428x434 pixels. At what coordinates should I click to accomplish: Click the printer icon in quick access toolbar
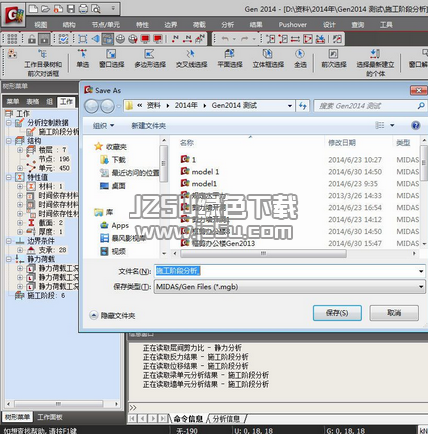[x=83, y=9]
